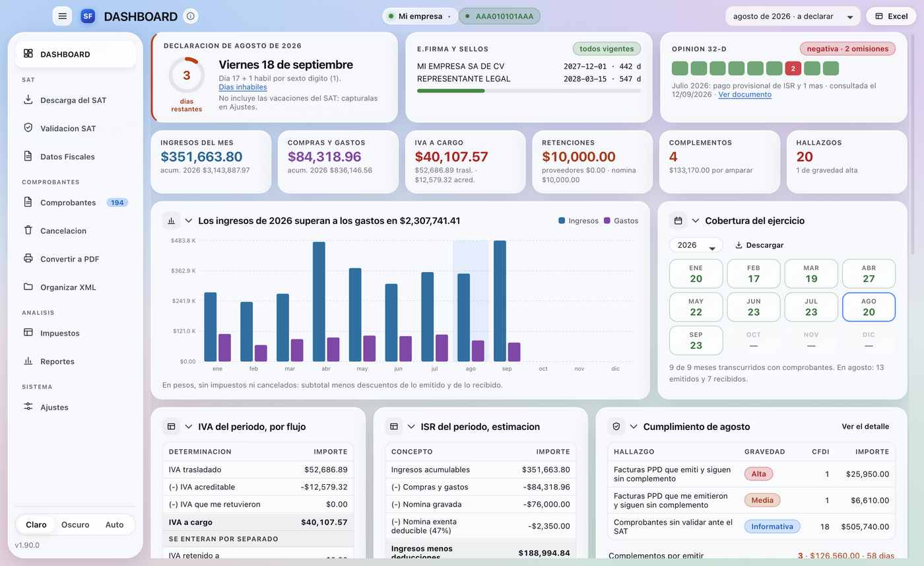Open Comprobantes section

[x=75, y=203]
